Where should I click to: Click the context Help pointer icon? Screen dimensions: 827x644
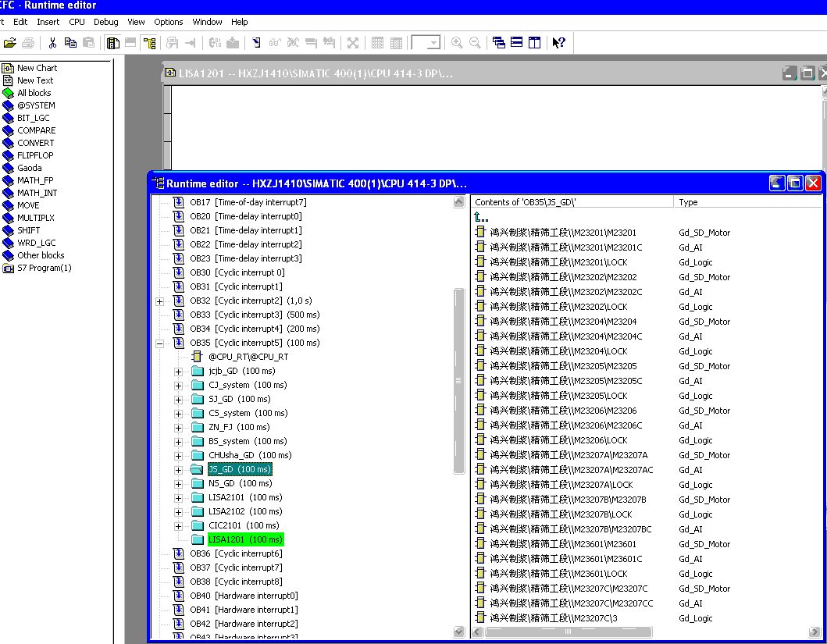(x=558, y=43)
